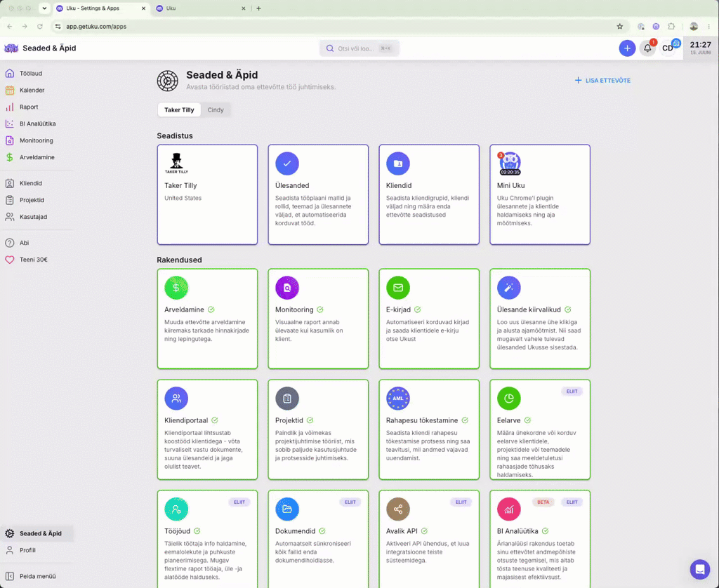Click the Rahapesu tõkestamine enabled checkmark
Viewport: 719px width, 588px height.
point(465,420)
